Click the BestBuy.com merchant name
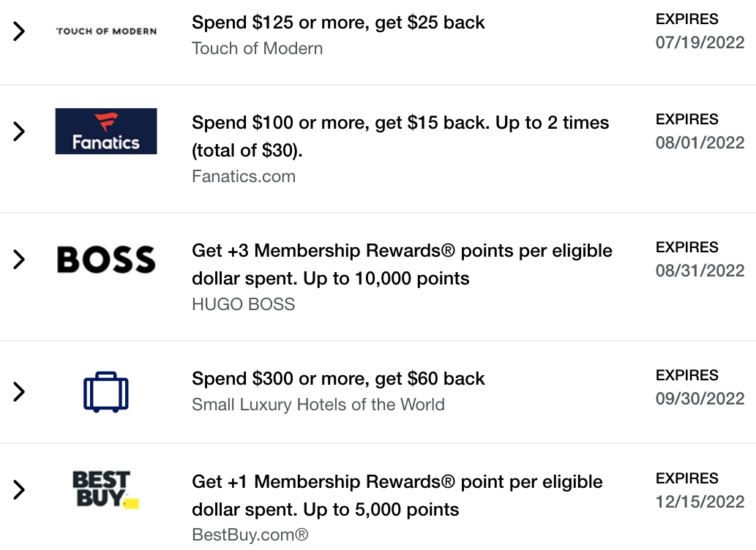The width and height of the screenshot is (756, 550). coord(250,535)
